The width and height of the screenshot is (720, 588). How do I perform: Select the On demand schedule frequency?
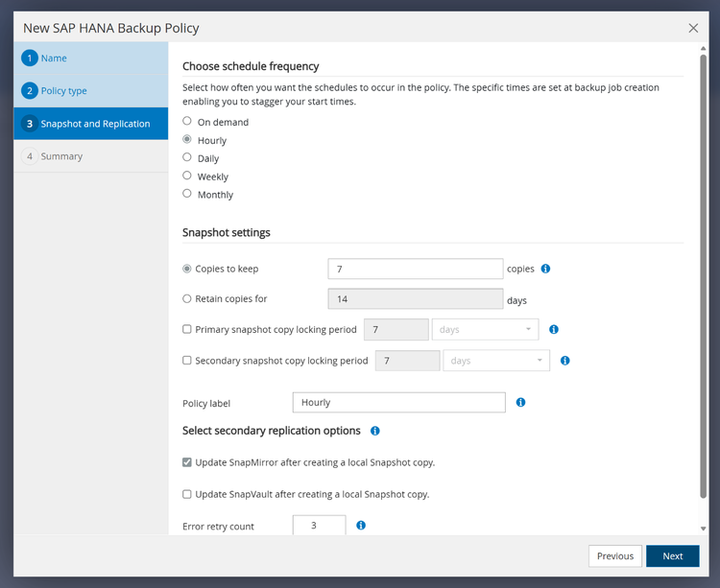pos(187,121)
